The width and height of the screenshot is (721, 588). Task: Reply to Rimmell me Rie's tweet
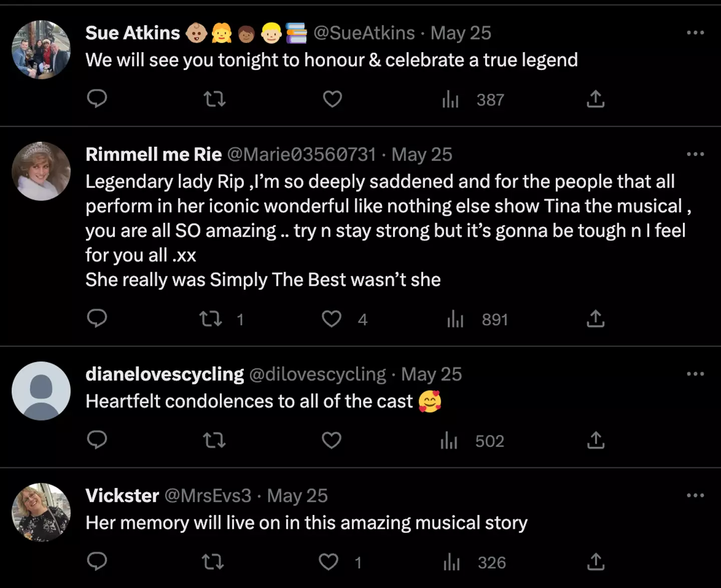point(97,318)
